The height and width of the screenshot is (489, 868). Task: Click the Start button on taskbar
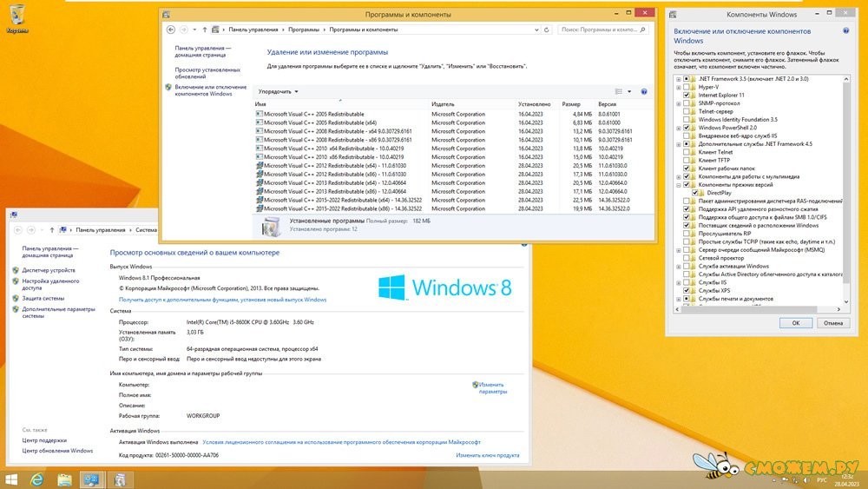tap(11, 479)
